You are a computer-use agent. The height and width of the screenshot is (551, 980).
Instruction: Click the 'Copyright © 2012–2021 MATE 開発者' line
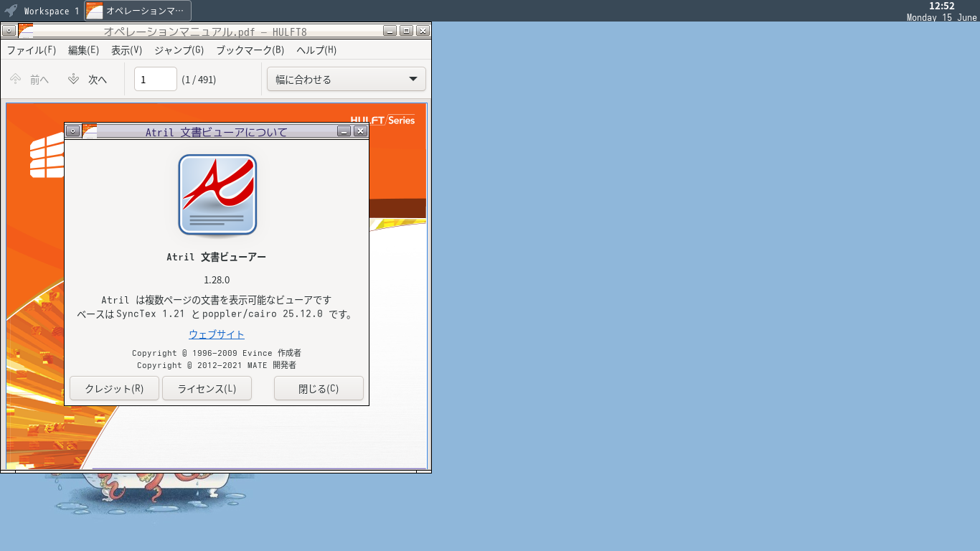click(217, 365)
